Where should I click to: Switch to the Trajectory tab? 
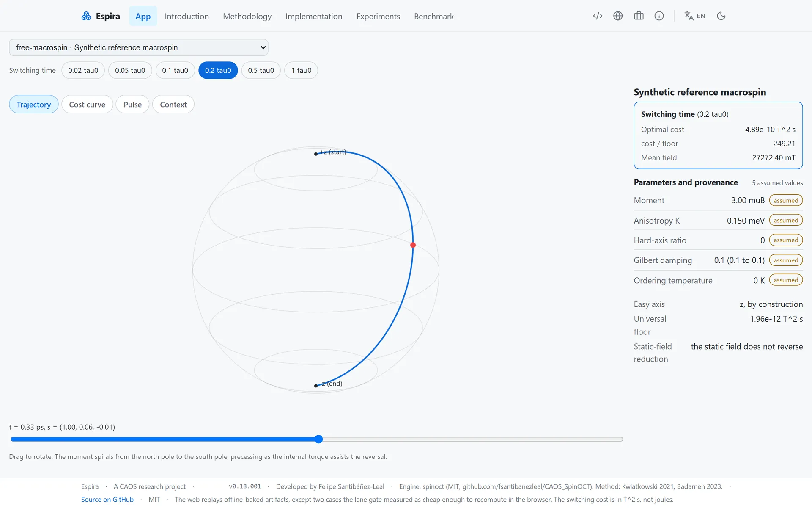coord(34,105)
